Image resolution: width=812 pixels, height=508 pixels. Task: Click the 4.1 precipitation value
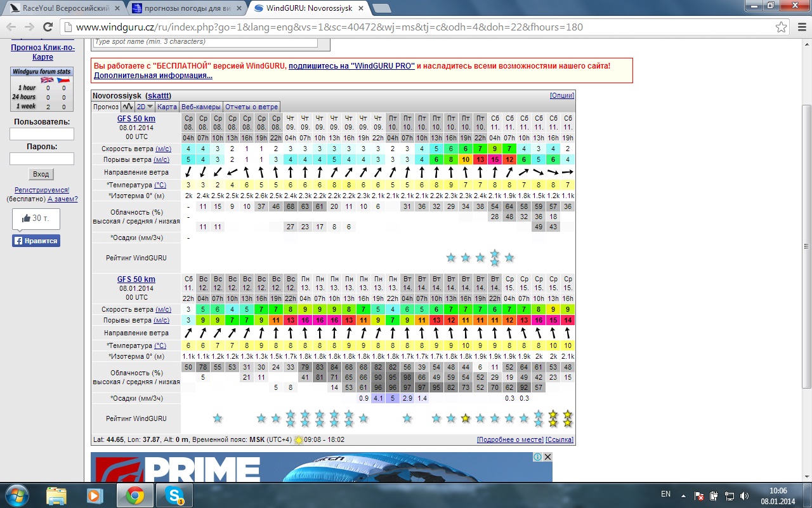point(378,398)
